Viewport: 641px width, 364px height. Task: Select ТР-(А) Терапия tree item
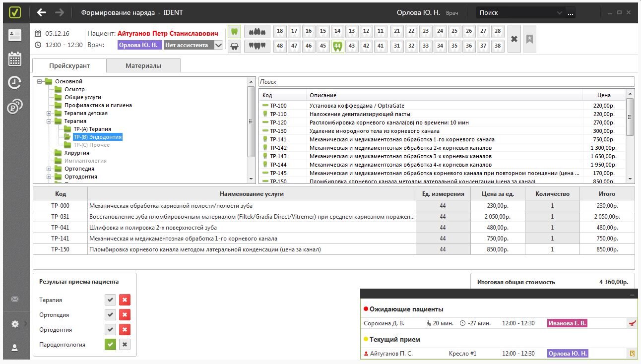click(92, 129)
